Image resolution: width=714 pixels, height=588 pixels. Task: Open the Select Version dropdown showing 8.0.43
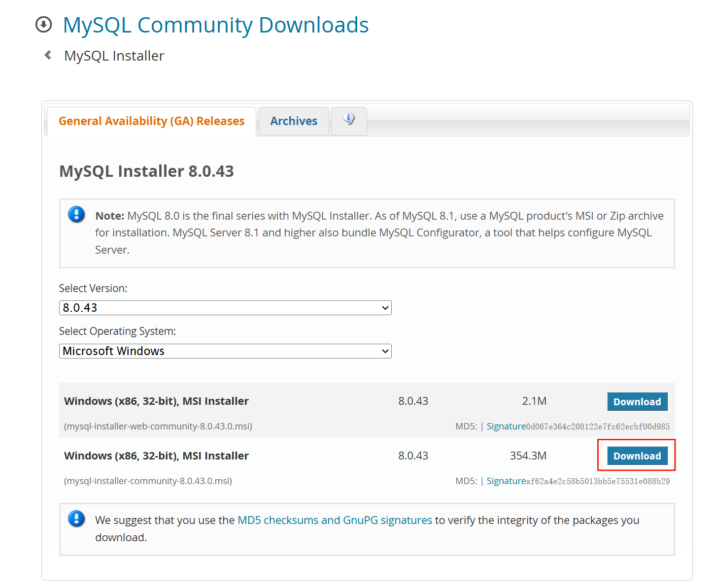pos(225,308)
